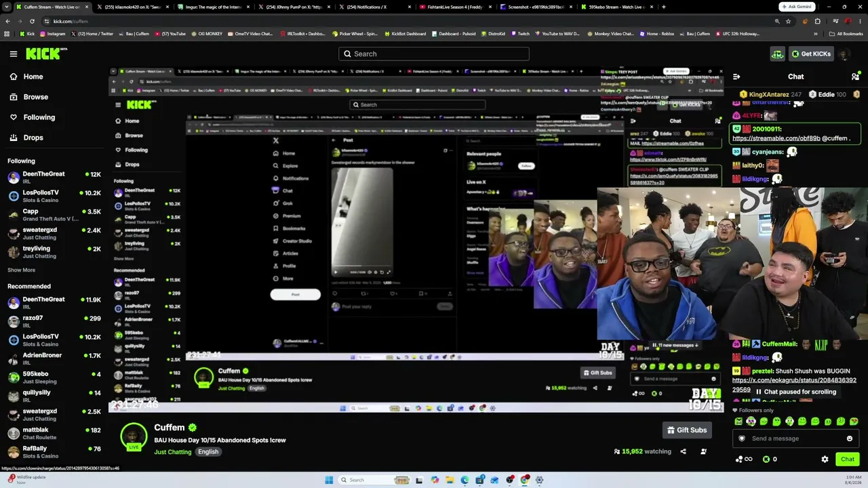Open Google Chrome from the taskbar
This screenshot has width=868, height=488.
pyautogui.click(x=525, y=480)
